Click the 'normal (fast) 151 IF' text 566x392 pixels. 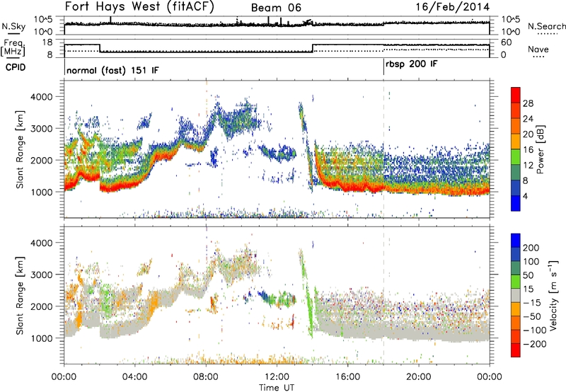coord(112,70)
